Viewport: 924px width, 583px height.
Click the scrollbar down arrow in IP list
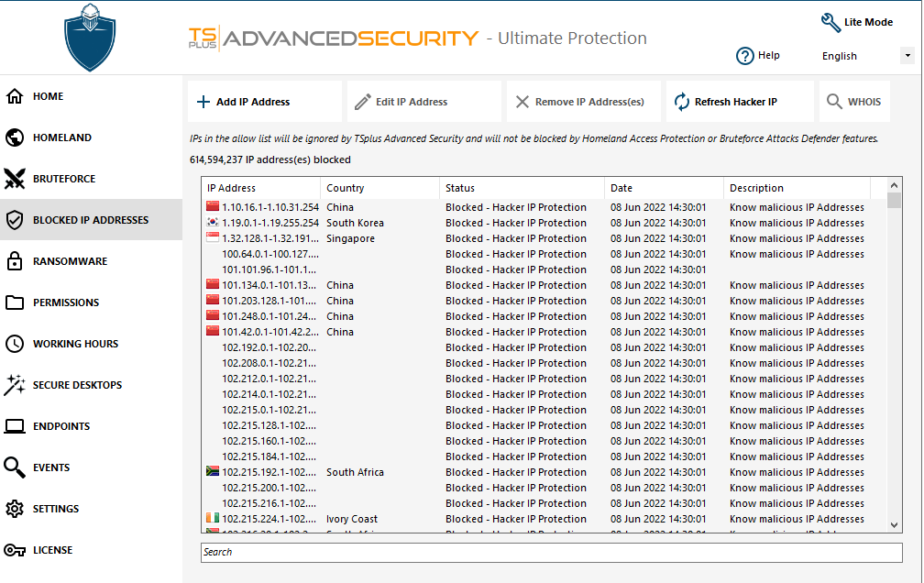895,525
